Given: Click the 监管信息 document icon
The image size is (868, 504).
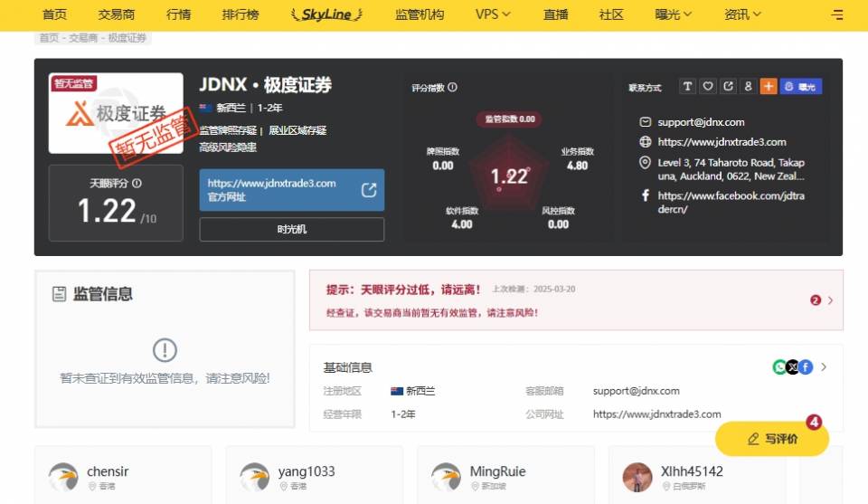Looking at the screenshot, I should point(60,294).
